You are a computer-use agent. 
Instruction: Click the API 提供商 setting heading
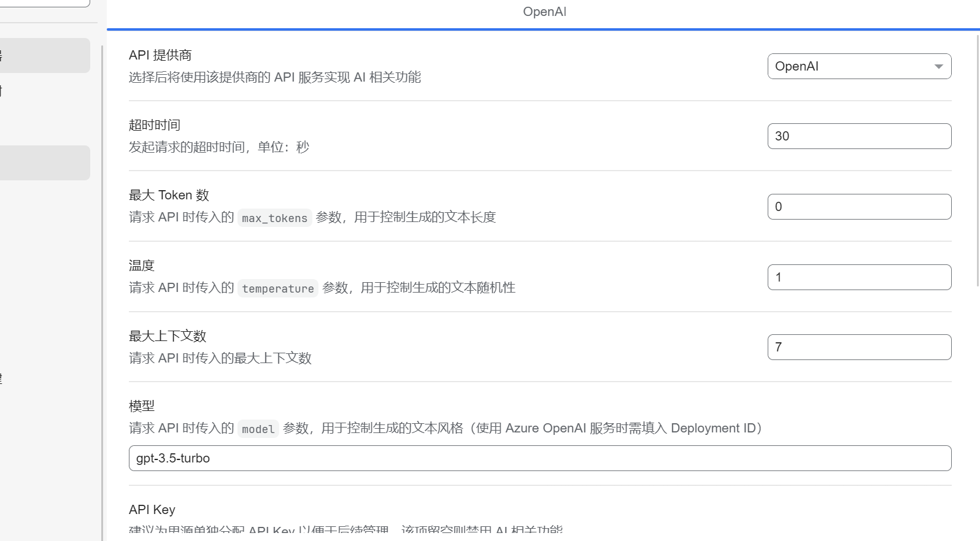160,55
